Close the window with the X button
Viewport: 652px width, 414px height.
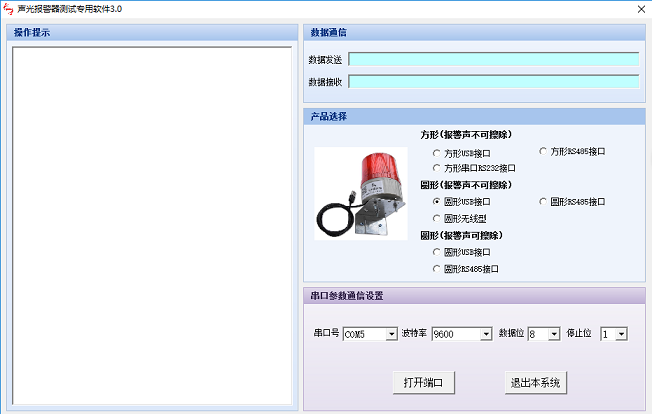pos(641,9)
